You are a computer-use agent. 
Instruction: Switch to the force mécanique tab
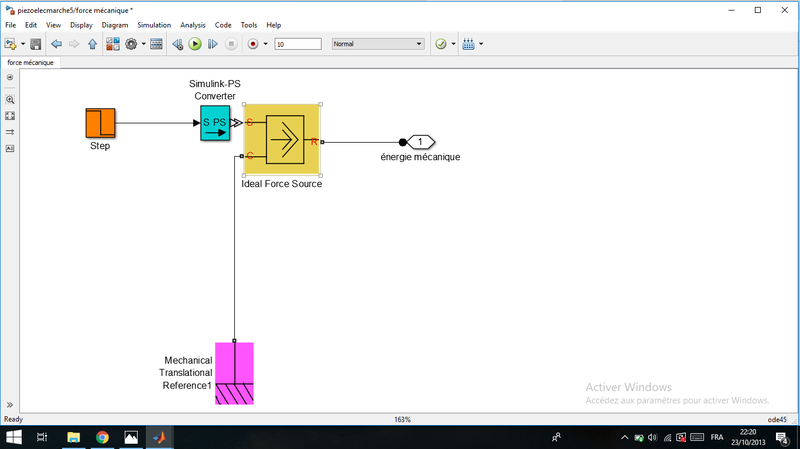pyautogui.click(x=31, y=62)
